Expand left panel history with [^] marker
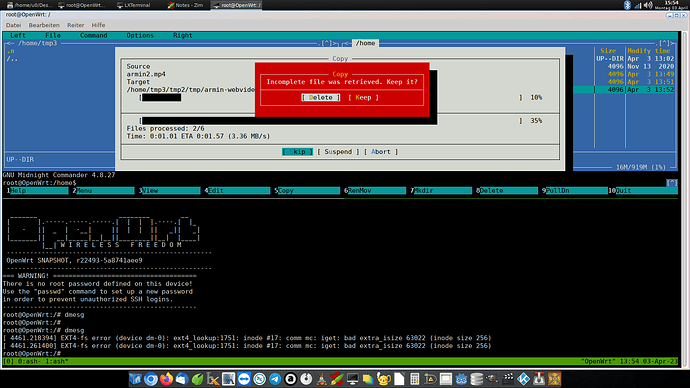 coord(327,43)
